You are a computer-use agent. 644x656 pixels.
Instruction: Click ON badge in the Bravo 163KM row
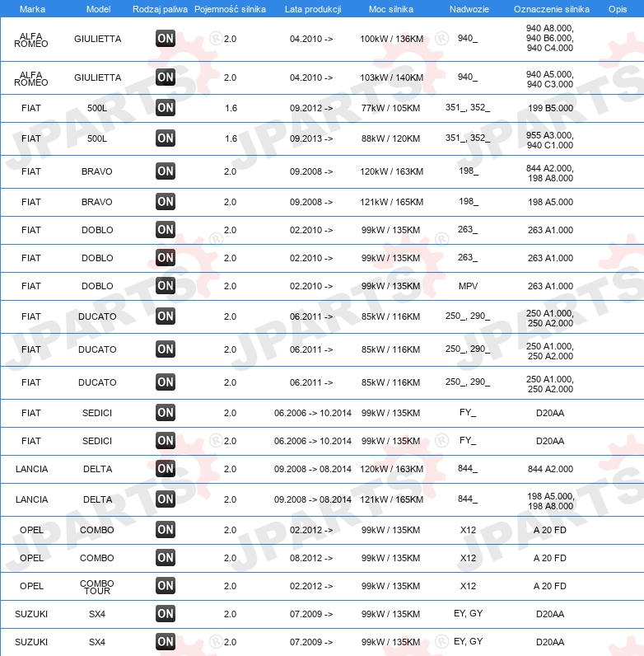coord(166,171)
